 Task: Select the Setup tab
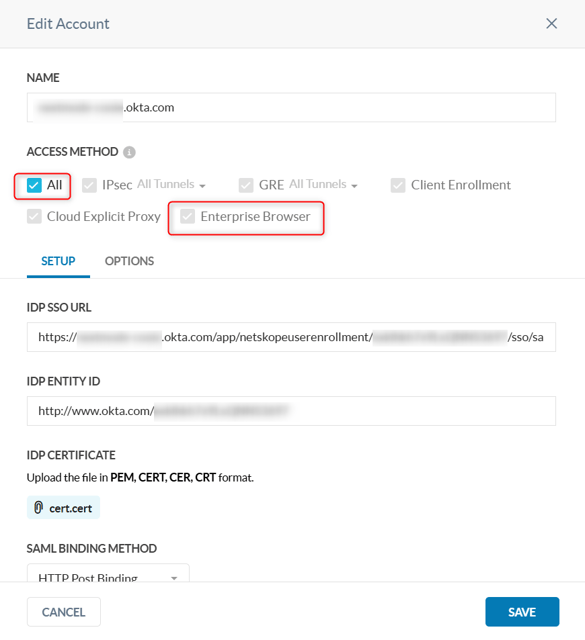coord(58,261)
